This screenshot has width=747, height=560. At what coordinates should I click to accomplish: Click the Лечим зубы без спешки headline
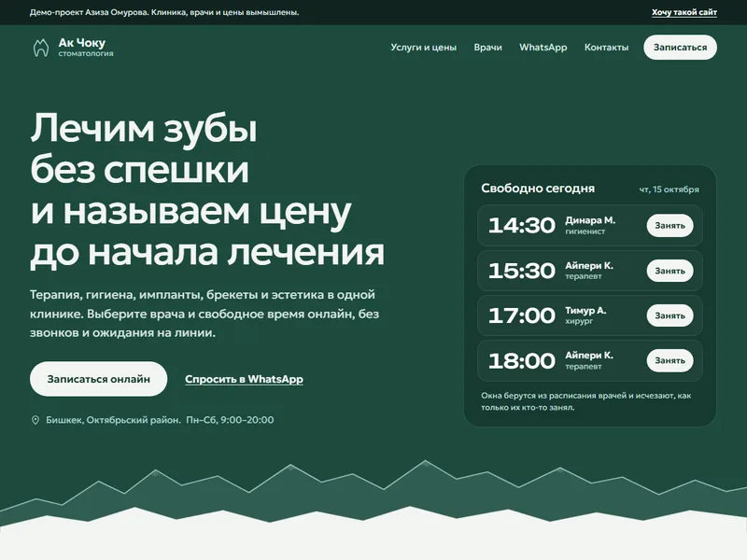point(207,190)
